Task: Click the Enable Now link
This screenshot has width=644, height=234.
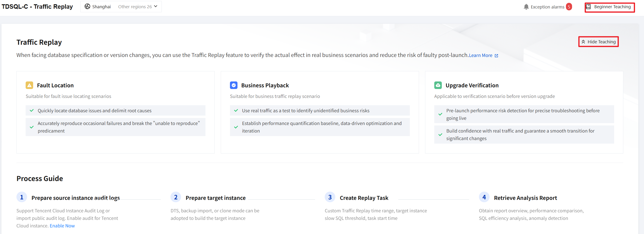Action: (x=62, y=226)
